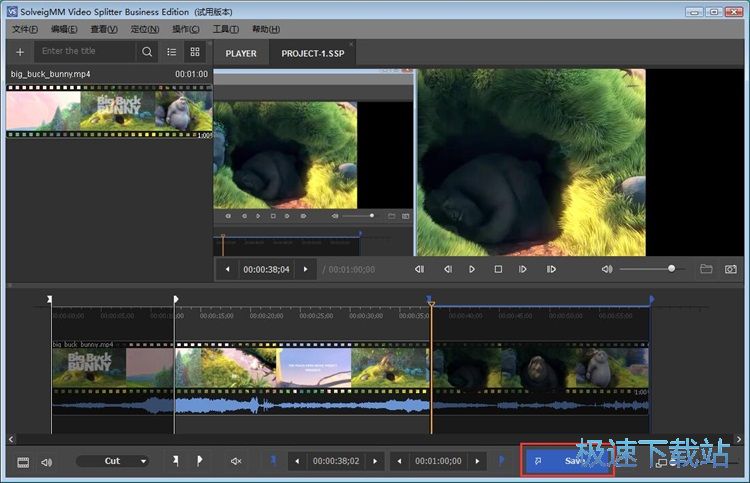Image resolution: width=750 pixels, height=483 pixels.
Task: Click the search magnifier icon in media panel
Action: point(147,52)
